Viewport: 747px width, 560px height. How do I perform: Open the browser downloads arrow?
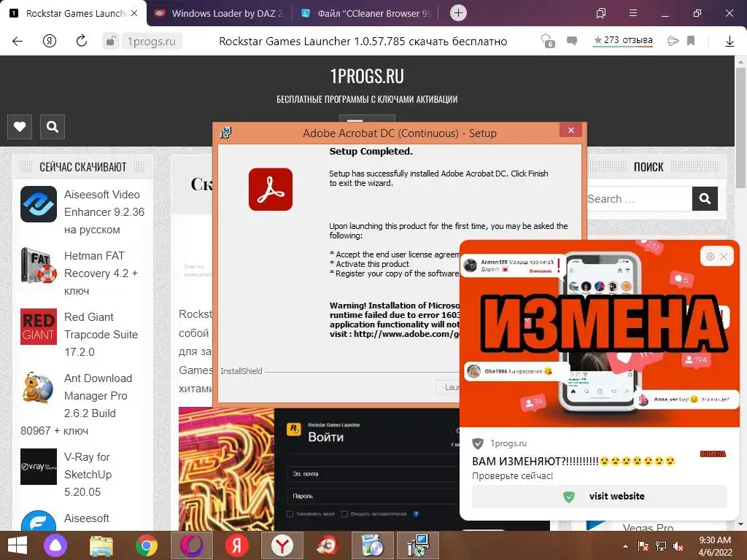tap(729, 42)
